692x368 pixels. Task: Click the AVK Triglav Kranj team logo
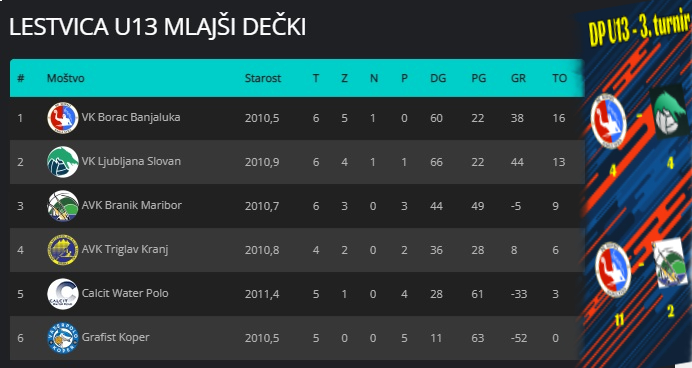(63, 250)
